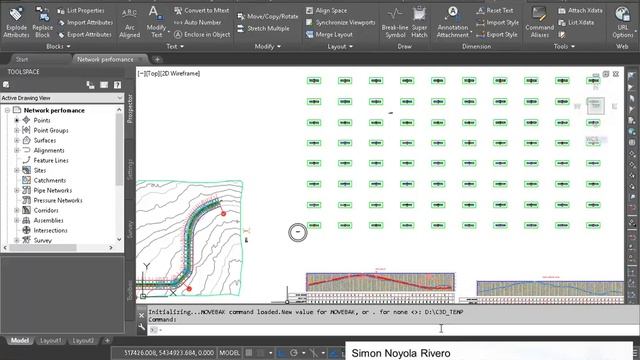Select Feature Lines in Prospector tree
The height and width of the screenshot is (360, 640).
pos(51,160)
